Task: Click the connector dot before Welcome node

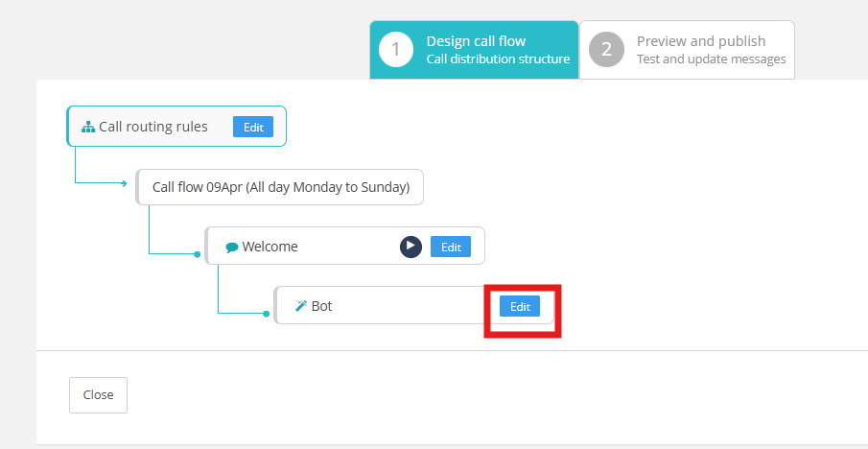Action: click(x=198, y=254)
